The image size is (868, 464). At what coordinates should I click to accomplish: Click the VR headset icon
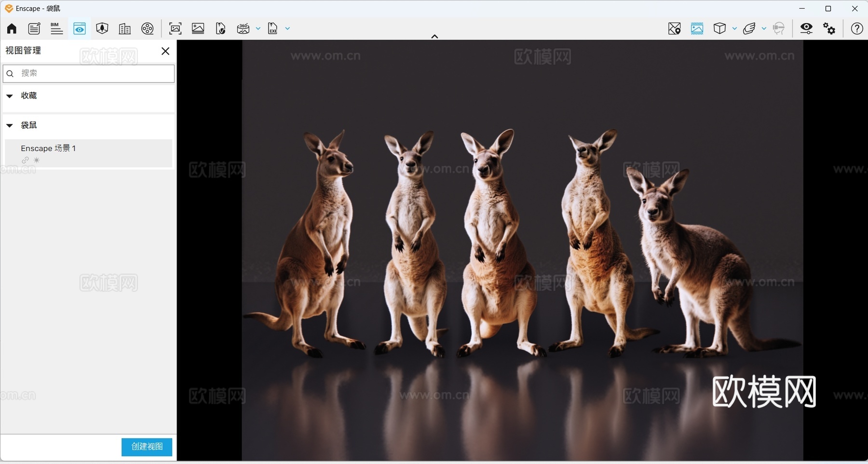click(x=779, y=28)
